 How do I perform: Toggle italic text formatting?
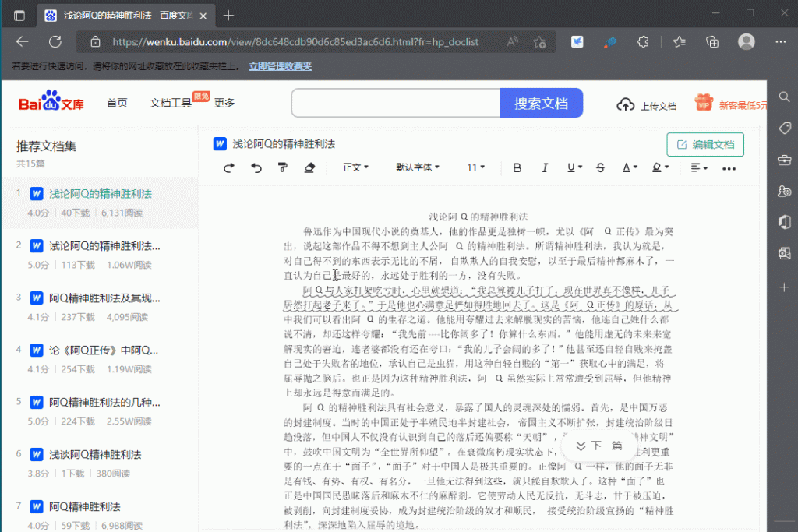(545, 167)
